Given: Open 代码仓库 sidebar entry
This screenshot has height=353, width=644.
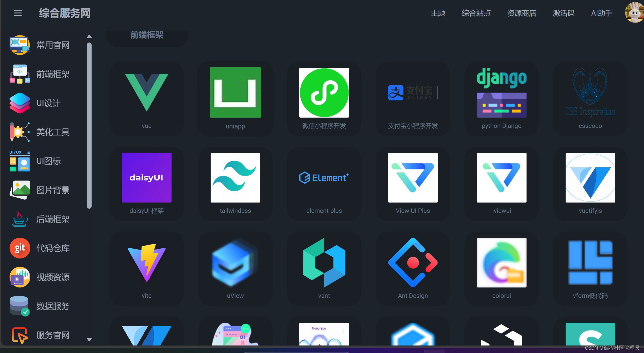Looking at the screenshot, I should (x=53, y=248).
